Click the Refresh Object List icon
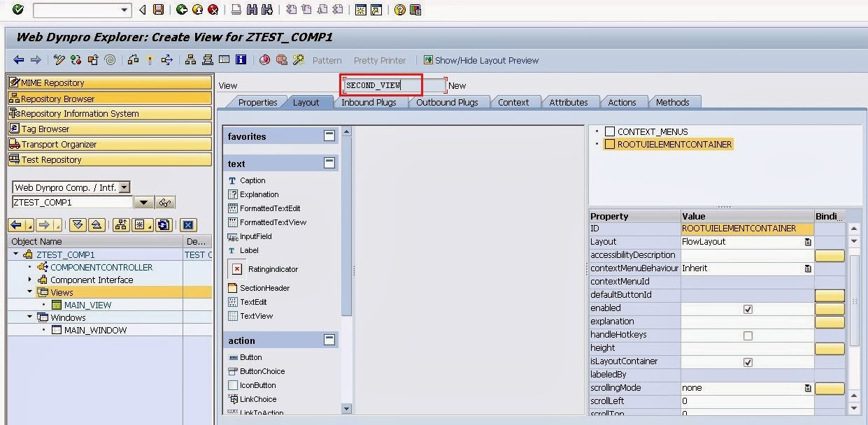Viewport: 868px width, 425px height. 164,225
